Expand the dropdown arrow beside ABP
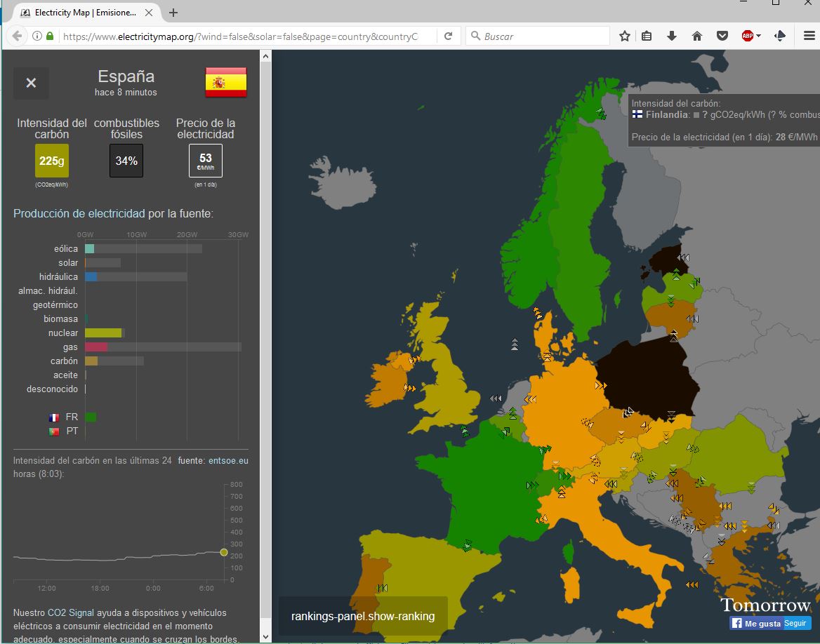This screenshot has height=644, width=820. point(759,36)
